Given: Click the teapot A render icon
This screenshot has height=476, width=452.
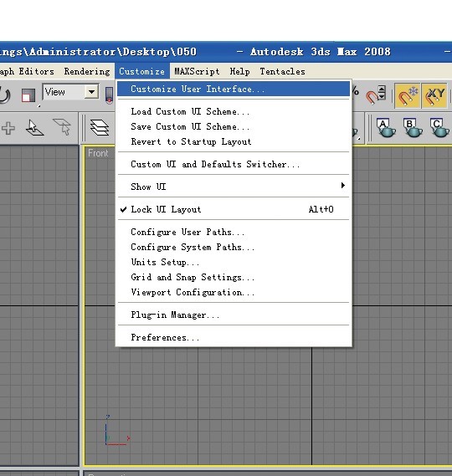Looking at the screenshot, I should coord(386,128).
